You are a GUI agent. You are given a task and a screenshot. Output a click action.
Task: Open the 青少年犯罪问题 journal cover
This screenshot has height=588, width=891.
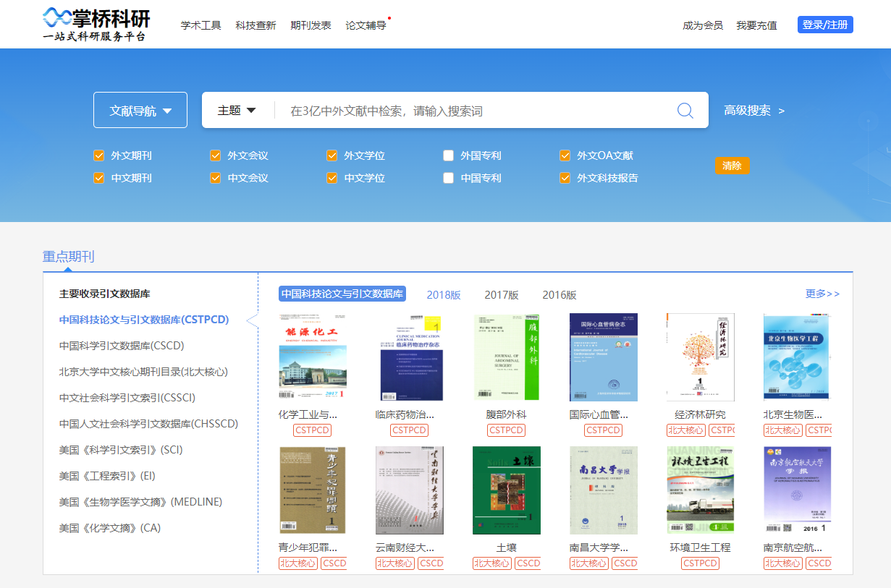click(313, 490)
